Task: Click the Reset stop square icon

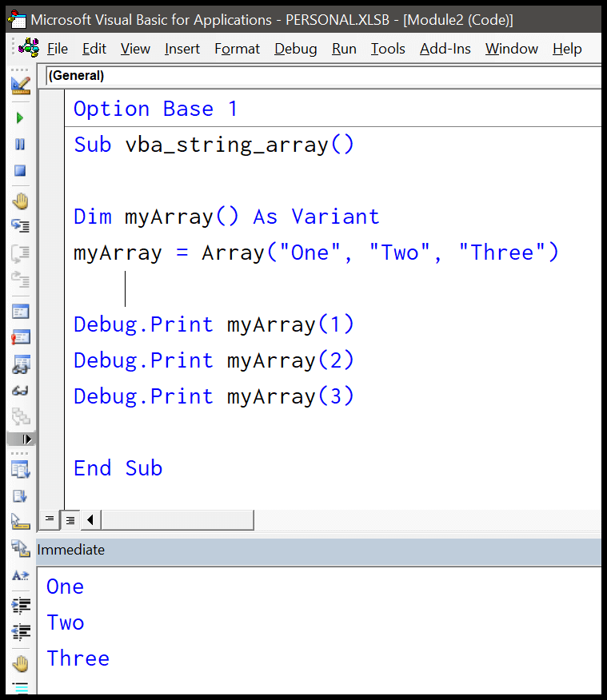Action: (20, 170)
